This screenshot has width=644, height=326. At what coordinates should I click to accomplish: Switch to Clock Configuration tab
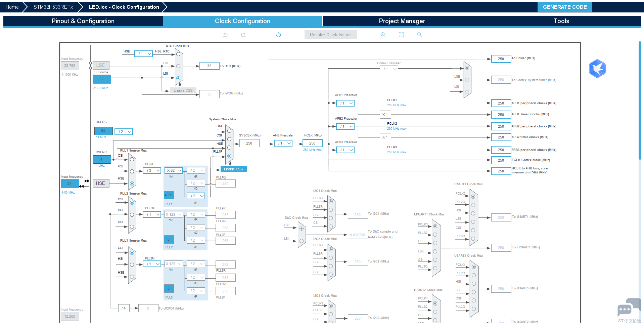[x=242, y=21]
